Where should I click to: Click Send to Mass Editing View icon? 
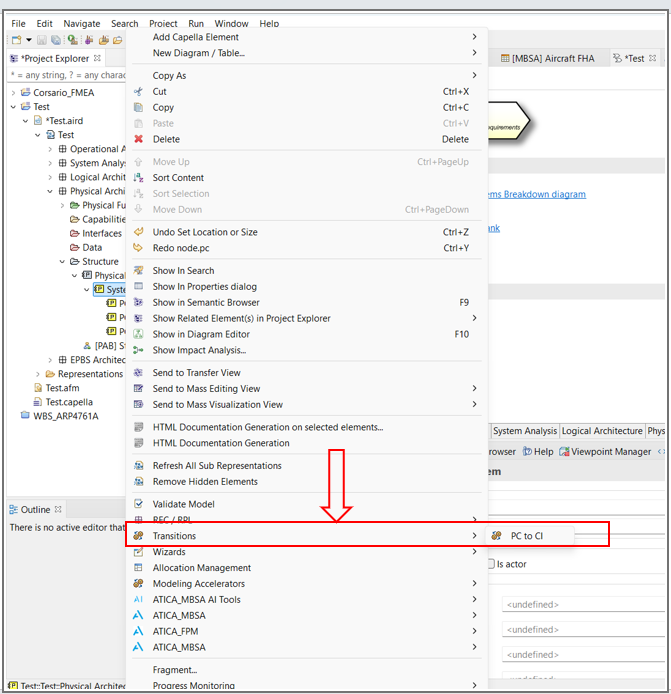click(x=139, y=389)
